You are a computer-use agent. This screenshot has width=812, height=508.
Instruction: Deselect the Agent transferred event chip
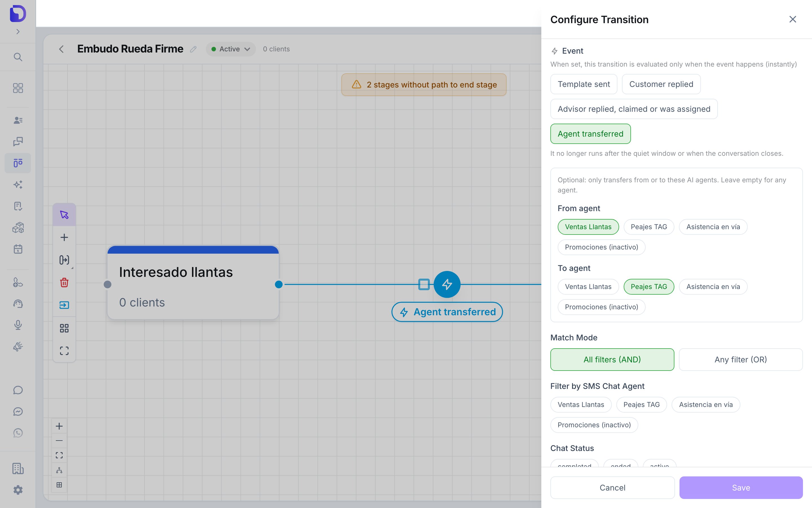coord(590,134)
